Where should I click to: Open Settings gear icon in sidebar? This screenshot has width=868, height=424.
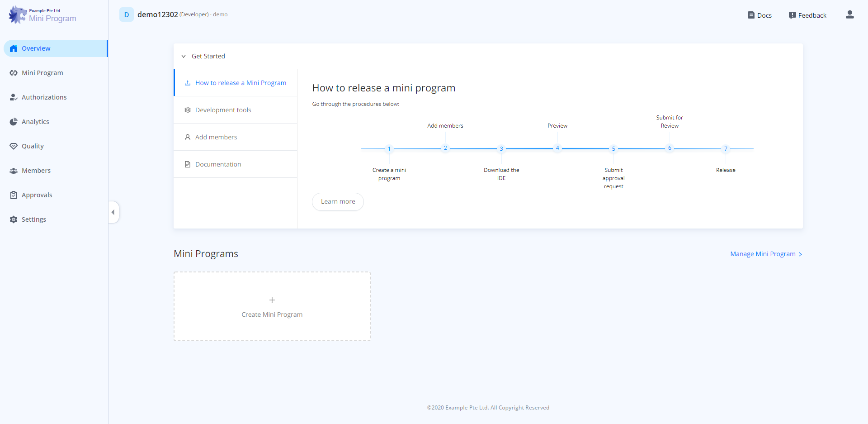tap(14, 219)
